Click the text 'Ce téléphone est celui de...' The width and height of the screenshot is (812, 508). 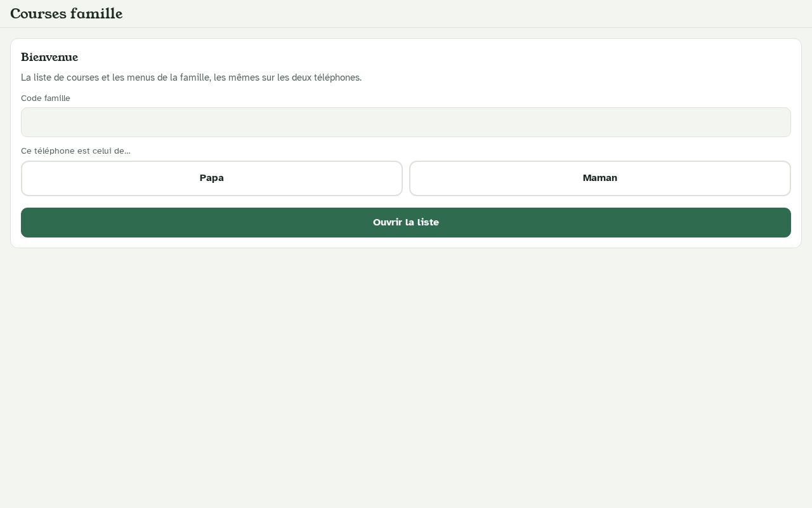pyautogui.click(x=75, y=151)
